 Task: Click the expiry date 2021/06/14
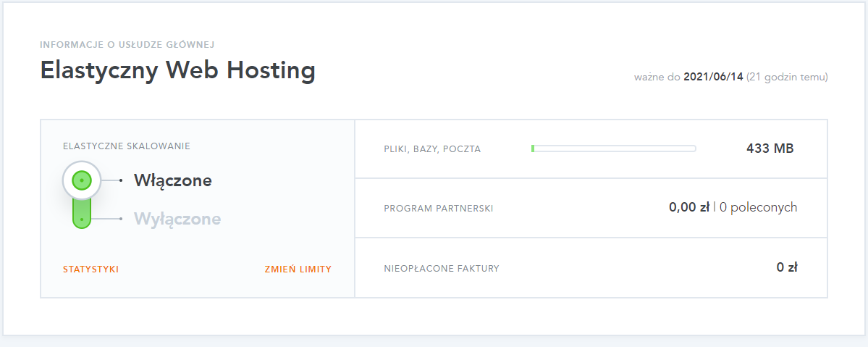click(x=714, y=77)
